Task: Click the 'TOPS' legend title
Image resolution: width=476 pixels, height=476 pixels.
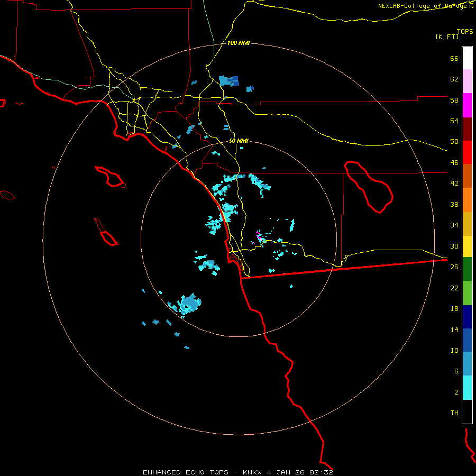Action: tap(465, 31)
